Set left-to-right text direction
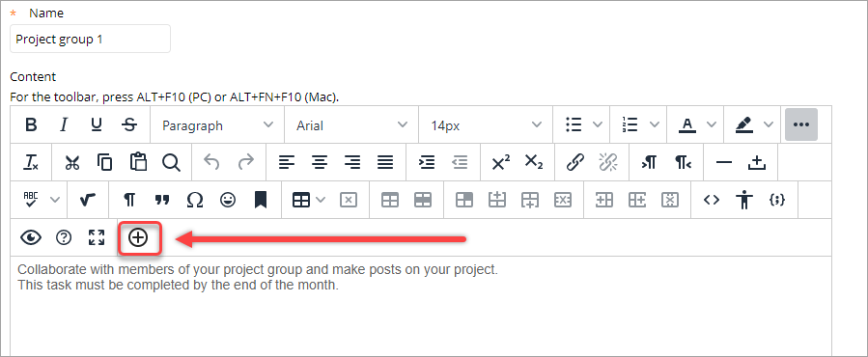 (650, 162)
